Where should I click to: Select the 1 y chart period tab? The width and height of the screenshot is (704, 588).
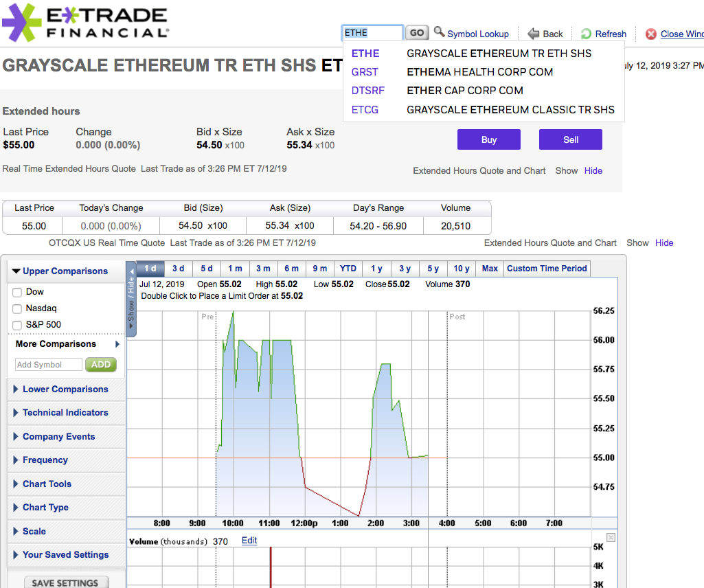point(376,268)
